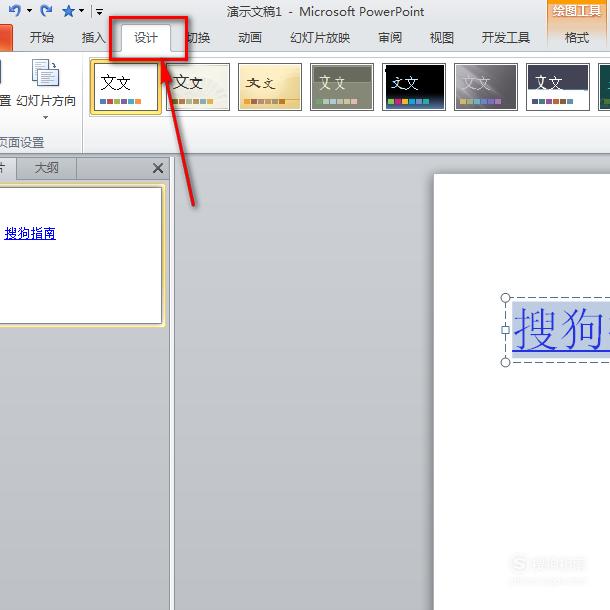Viewport: 610px width, 610px height.
Task: Switch to the 幻灯片放映 tab
Action: 320,38
